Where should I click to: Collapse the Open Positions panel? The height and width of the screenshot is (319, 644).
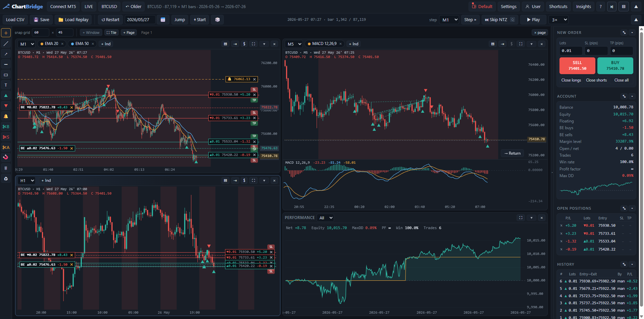632,208
